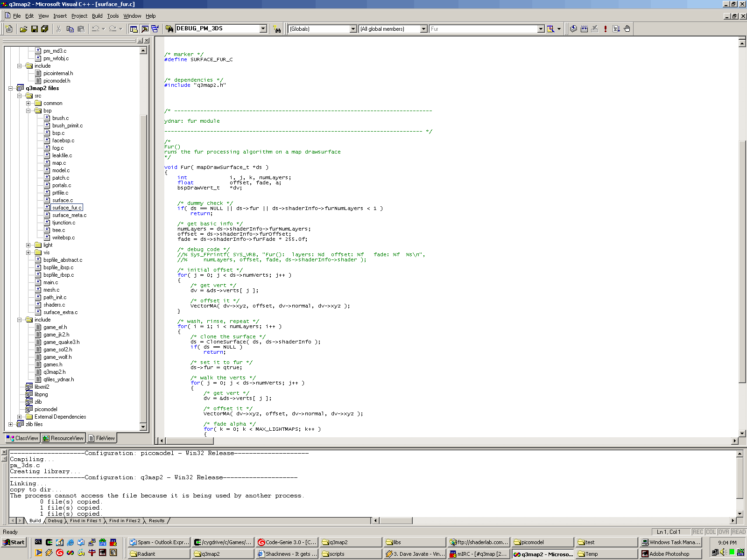Toggle the Workspace window toolbar button
This screenshot has width=747, height=560.
[x=134, y=29]
